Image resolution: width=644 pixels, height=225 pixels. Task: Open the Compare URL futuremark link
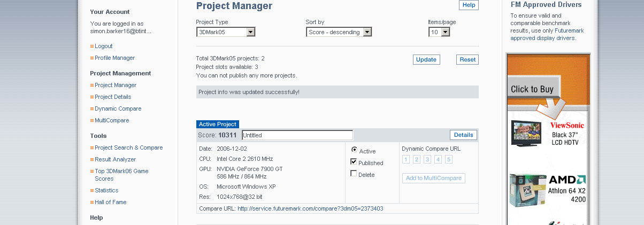[310, 208]
